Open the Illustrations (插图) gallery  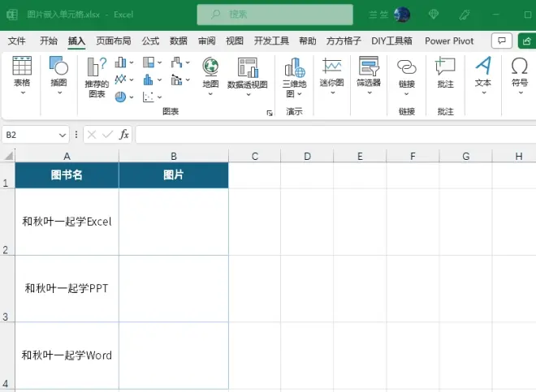[x=58, y=75]
